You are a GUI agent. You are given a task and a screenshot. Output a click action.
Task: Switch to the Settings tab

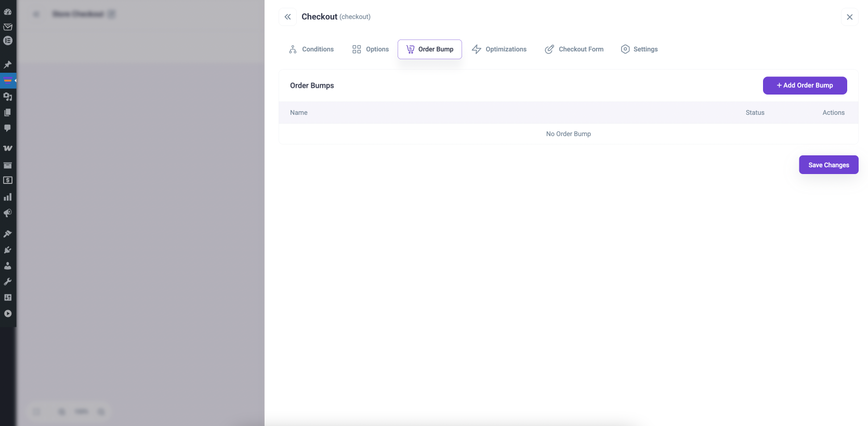click(639, 49)
